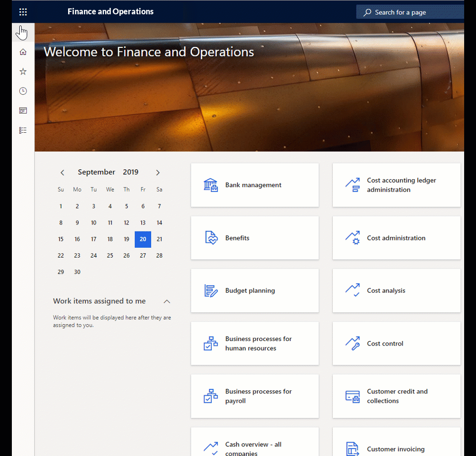Go to the next month in calendar
Viewport: 476px width, 456px height.
[158, 172]
